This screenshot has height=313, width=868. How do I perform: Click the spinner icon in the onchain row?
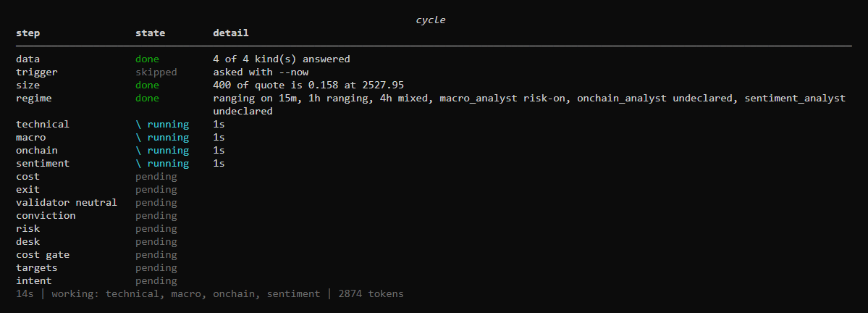(138, 151)
